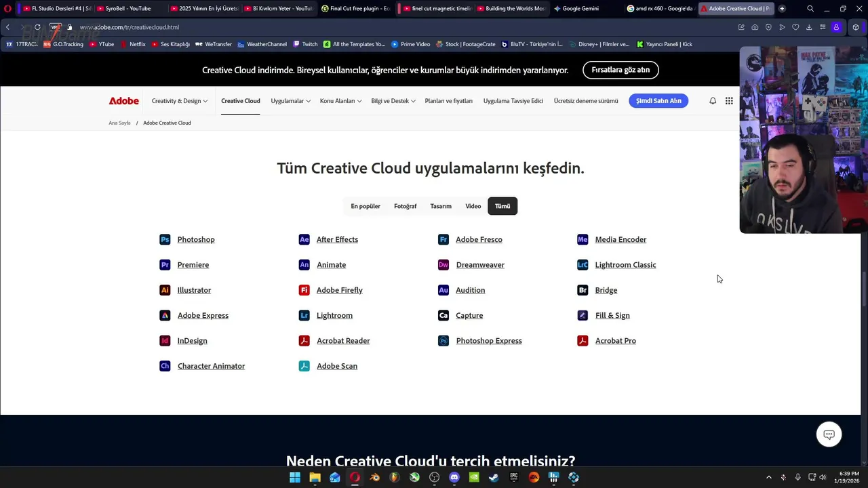Click the Adobe logo in header
The height and width of the screenshot is (488, 868).
click(x=124, y=101)
